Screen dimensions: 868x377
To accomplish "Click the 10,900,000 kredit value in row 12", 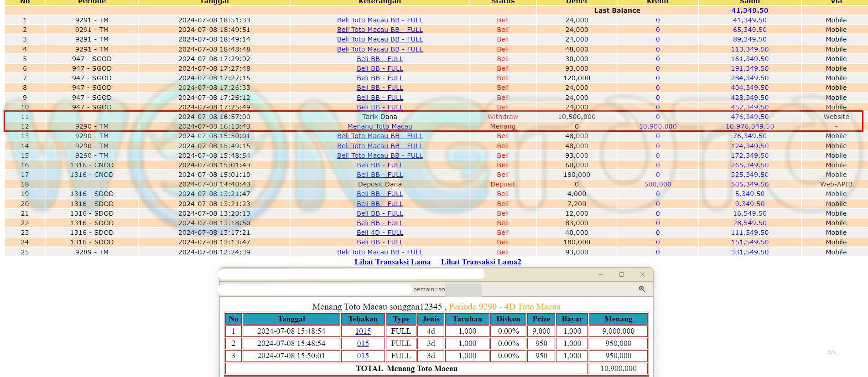I will tap(657, 126).
